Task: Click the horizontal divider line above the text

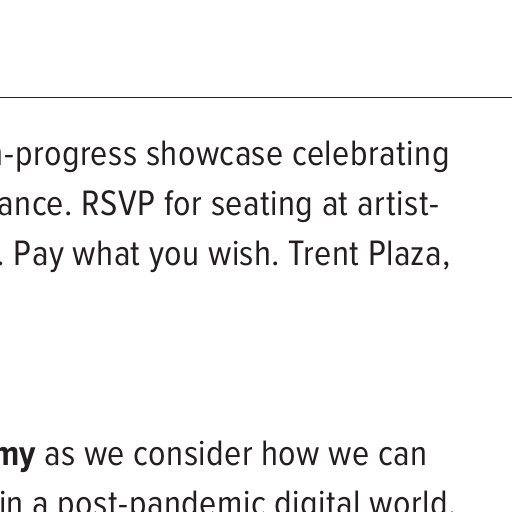Action: pyautogui.click(x=256, y=98)
